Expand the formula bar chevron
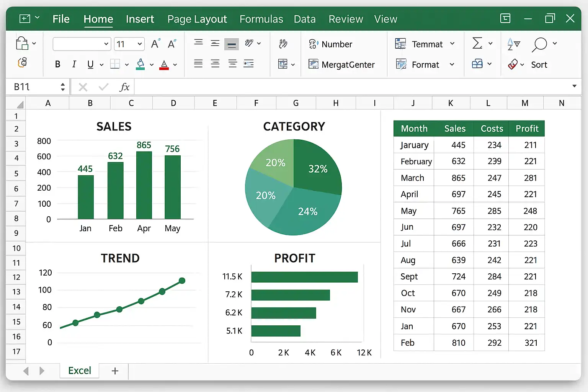This screenshot has width=588, height=392. [x=574, y=86]
